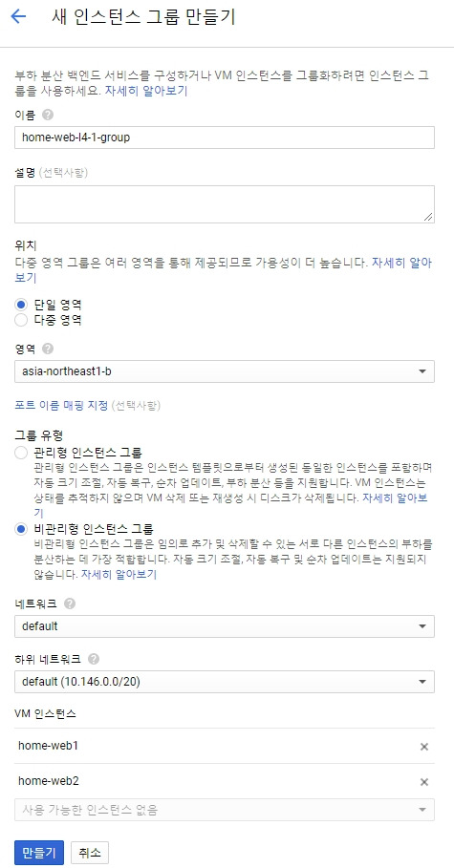Open the default network dropdown

click(x=225, y=626)
